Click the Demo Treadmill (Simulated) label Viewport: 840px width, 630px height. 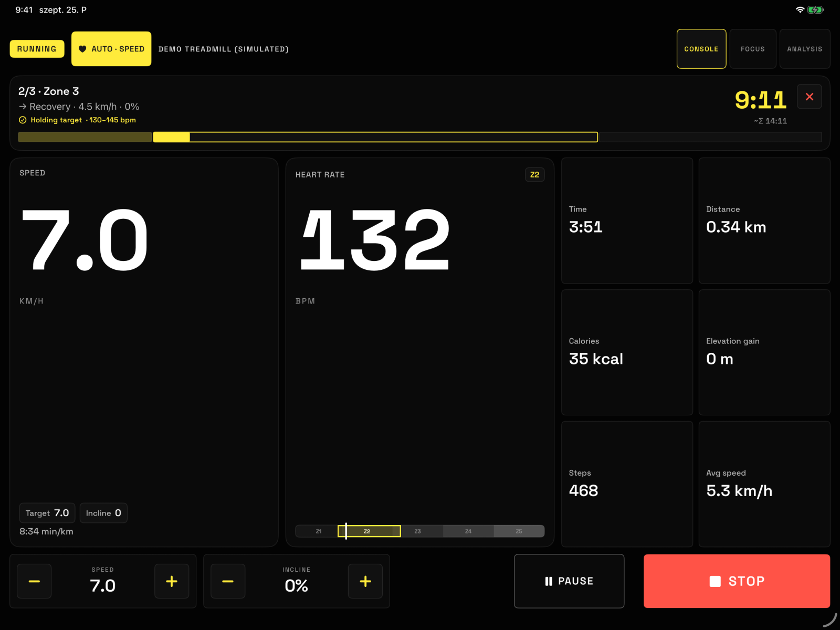(x=224, y=49)
